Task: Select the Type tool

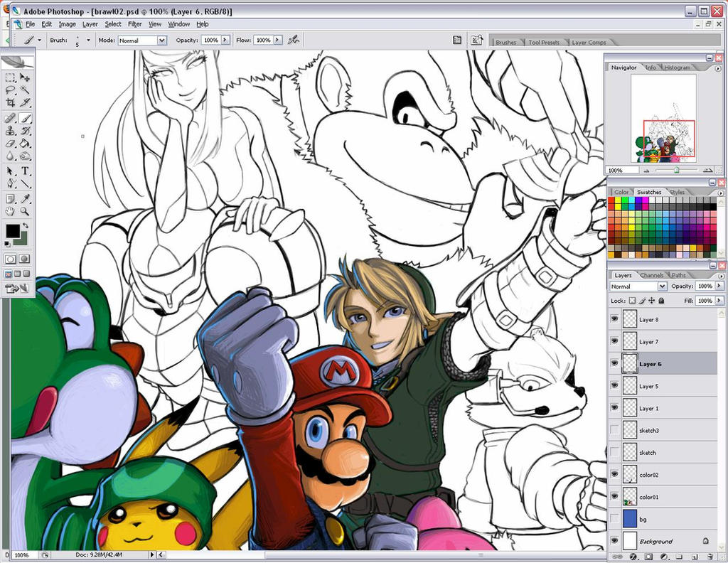Action: click(x=25, y=171)
